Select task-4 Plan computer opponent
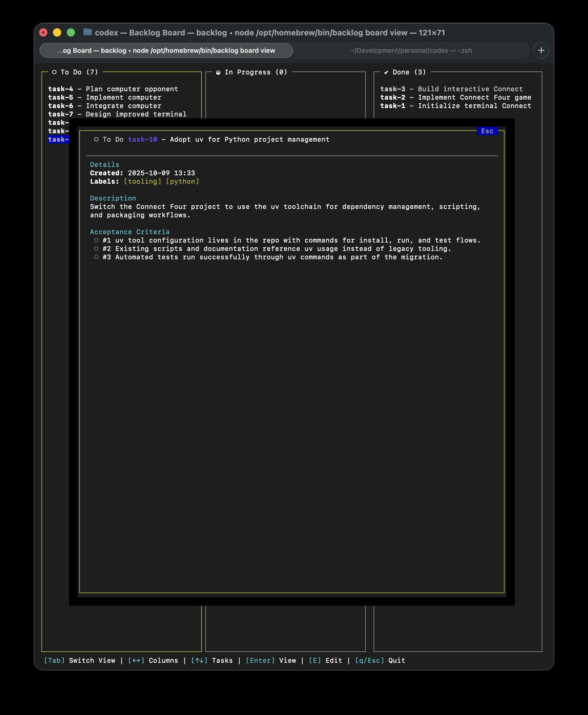 point(113,89)
